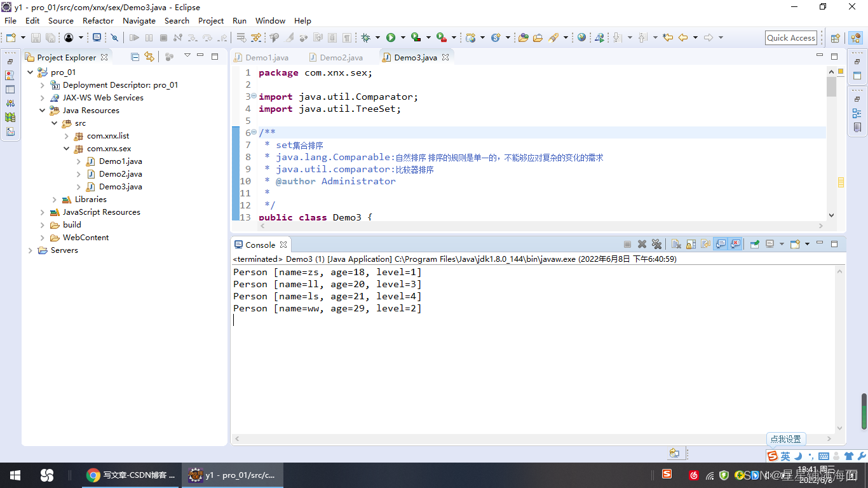Click the Clear Console icon

[x=676, y=244]
